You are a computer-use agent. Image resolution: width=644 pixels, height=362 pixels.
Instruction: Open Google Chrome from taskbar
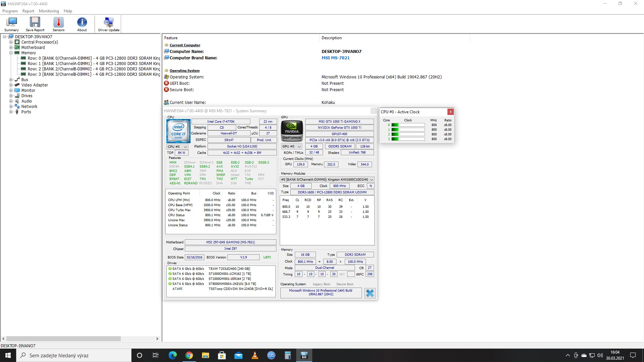tap(189, 355)
